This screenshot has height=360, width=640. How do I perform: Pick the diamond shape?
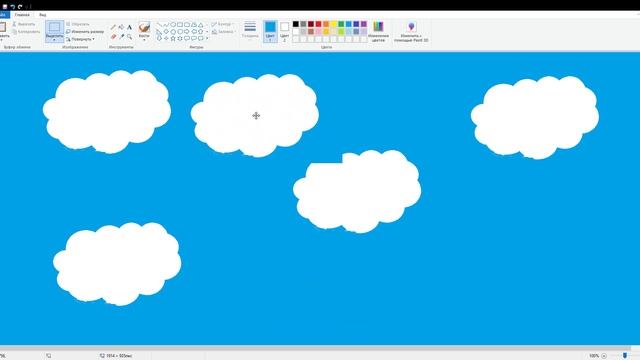(x=166, y=31)
